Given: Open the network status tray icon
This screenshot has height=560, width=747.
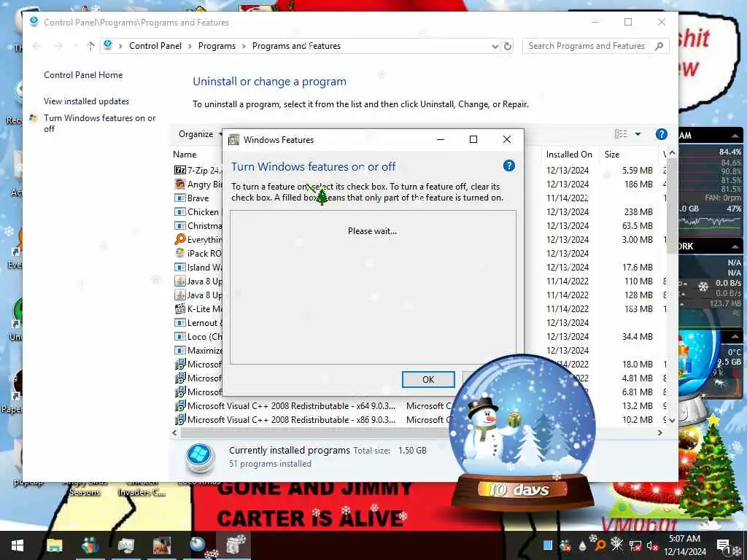Looking at the screenshot, I should (635, 545).
